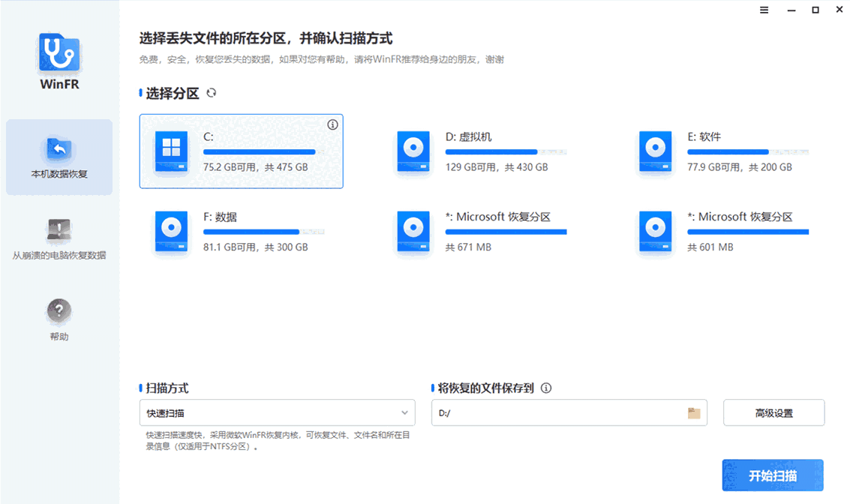Click the 帮助 question mark icon
850x504 pixels.
[59, 310]
